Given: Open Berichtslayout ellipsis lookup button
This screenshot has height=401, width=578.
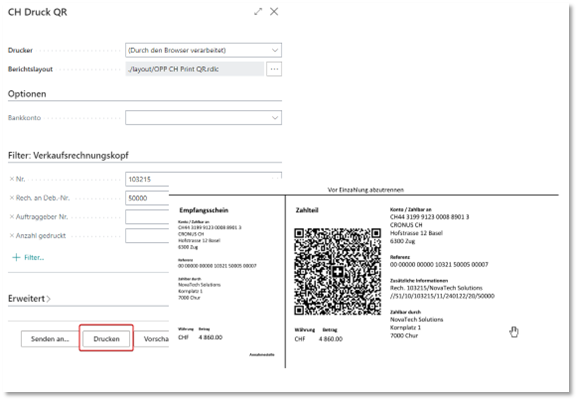Looking at the screenshot, I should pyautogui.click(x=274, y=69).
